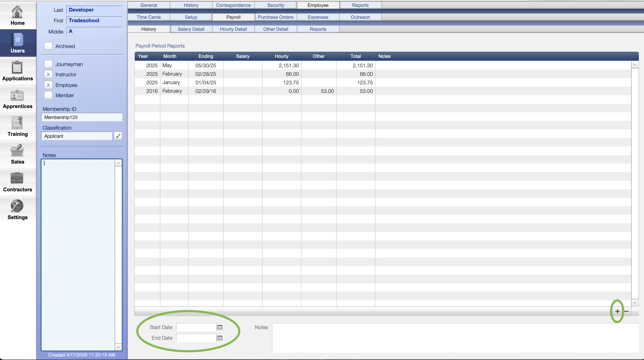Click payroll table scroll up arrow
The image size is (644, 360).
point(635,65)
